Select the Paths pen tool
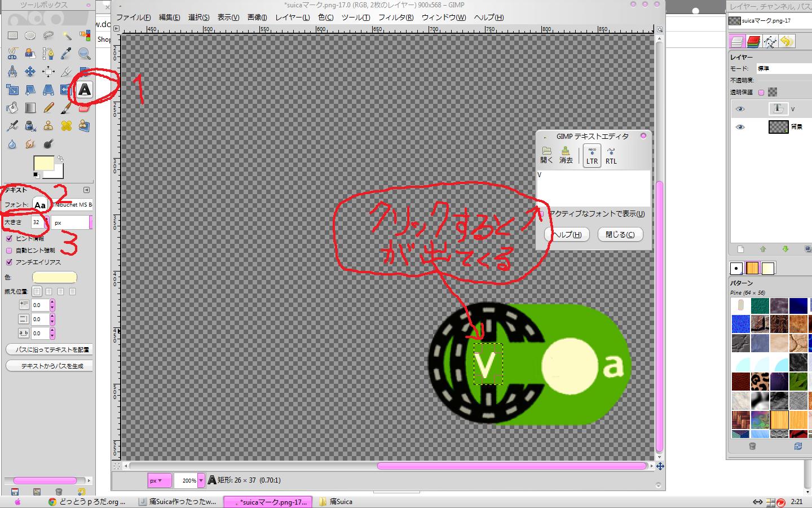This screenshot has width=812, height=508. [x=48, y=54]
